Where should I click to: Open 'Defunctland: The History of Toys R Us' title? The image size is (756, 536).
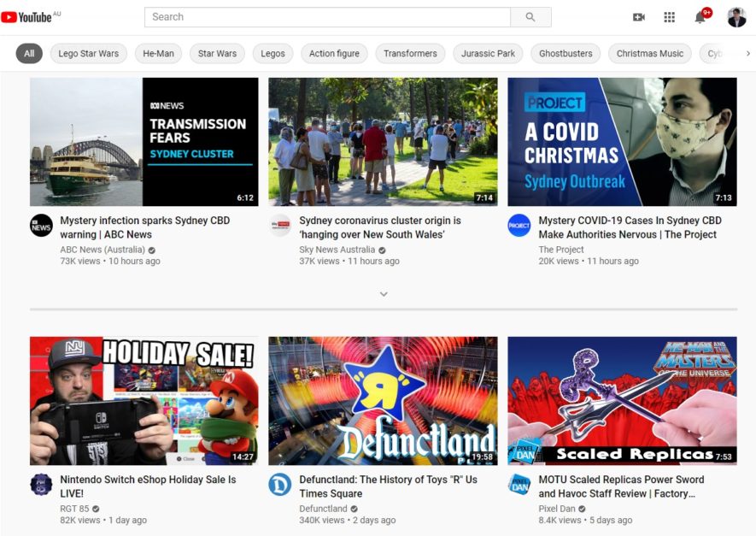click(388, 486)
